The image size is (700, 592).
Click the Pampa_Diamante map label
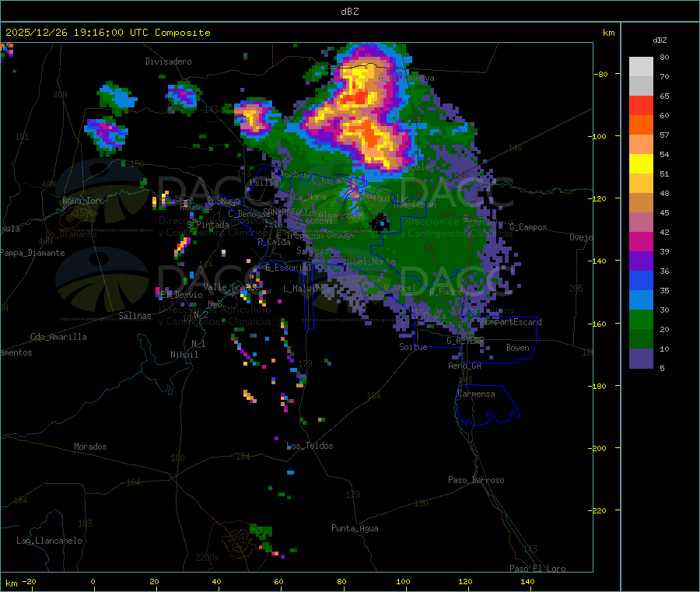tap(33, 253)
